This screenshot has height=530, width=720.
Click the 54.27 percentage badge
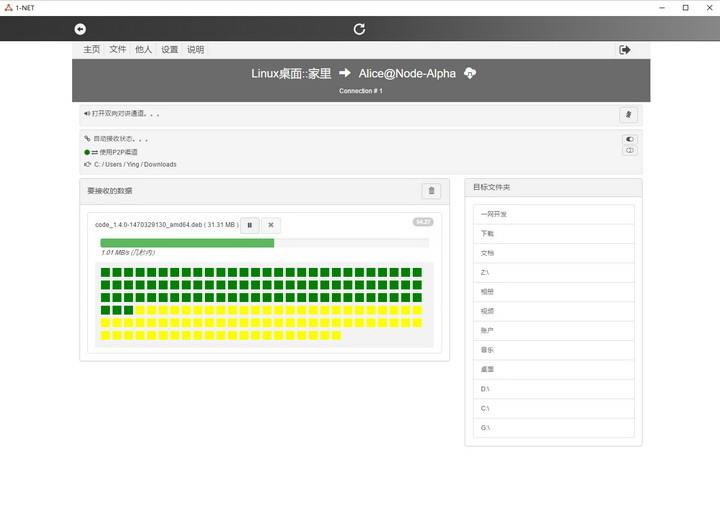point(423,222)
